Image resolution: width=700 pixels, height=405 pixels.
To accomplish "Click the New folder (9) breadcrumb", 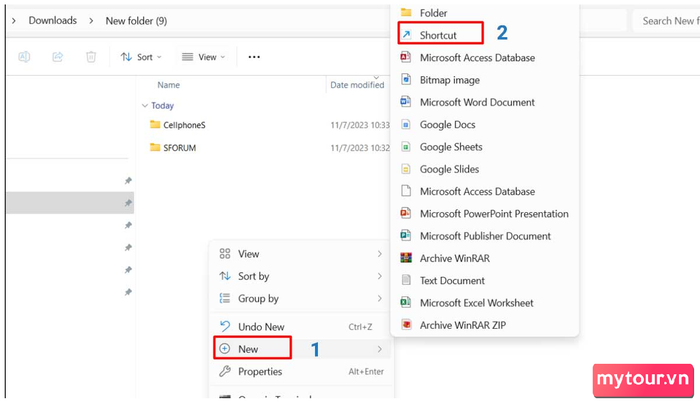I will pyautogui.click(x=136, y=21).
